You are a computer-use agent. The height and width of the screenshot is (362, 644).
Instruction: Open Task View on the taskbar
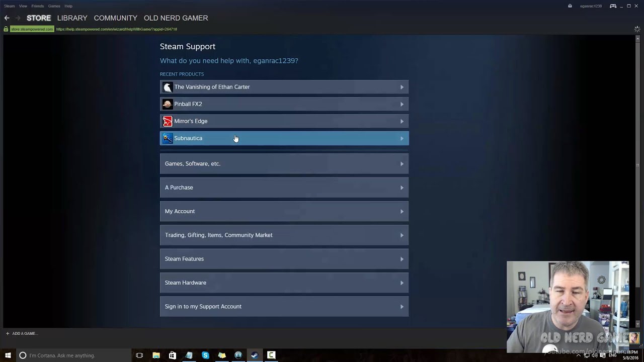point(139,355)
